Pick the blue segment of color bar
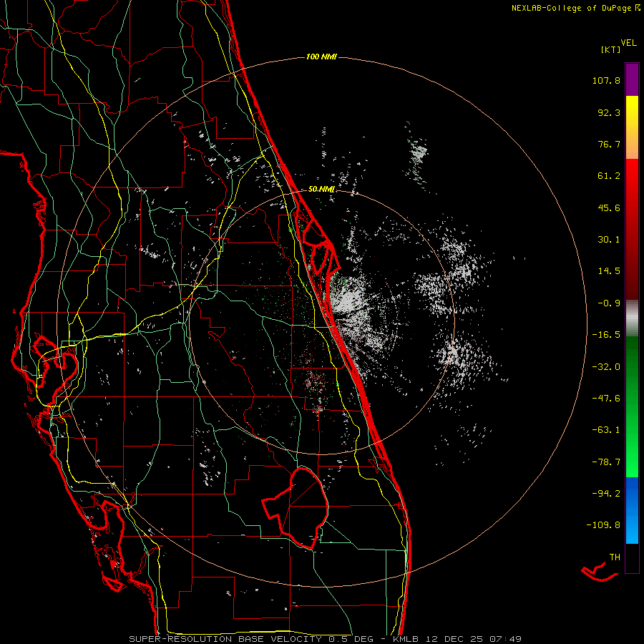This screenshot has width=644, height=644. [632, 510]
